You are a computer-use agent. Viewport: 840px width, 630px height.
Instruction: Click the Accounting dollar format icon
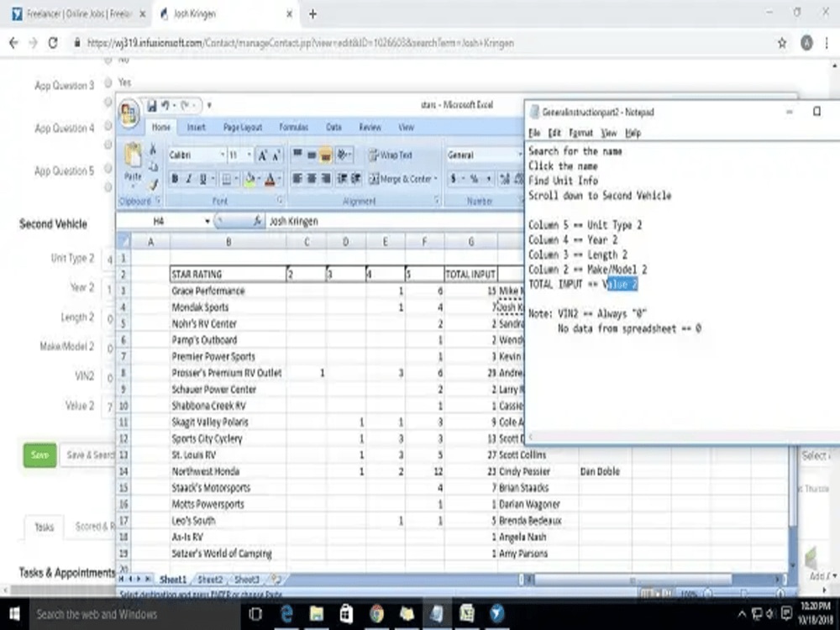point(454,179)
